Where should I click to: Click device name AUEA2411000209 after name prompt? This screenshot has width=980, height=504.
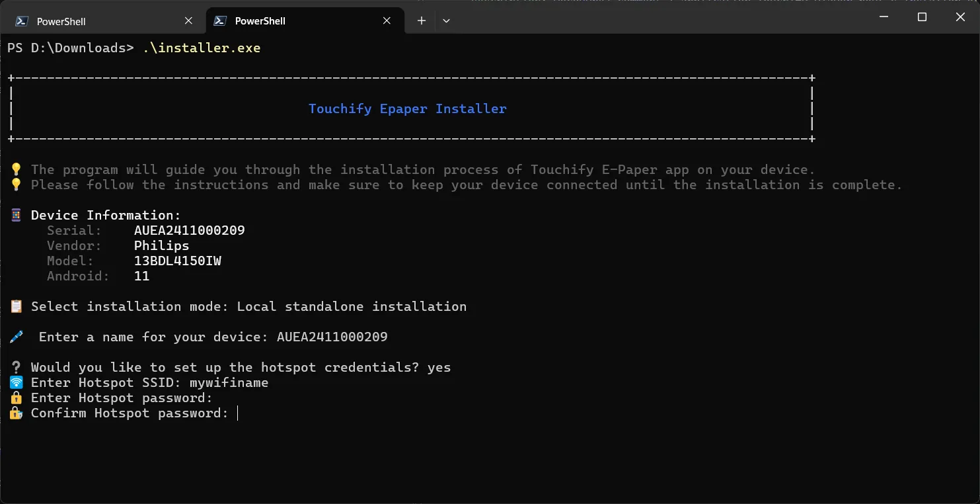click(x=332, y=337)
